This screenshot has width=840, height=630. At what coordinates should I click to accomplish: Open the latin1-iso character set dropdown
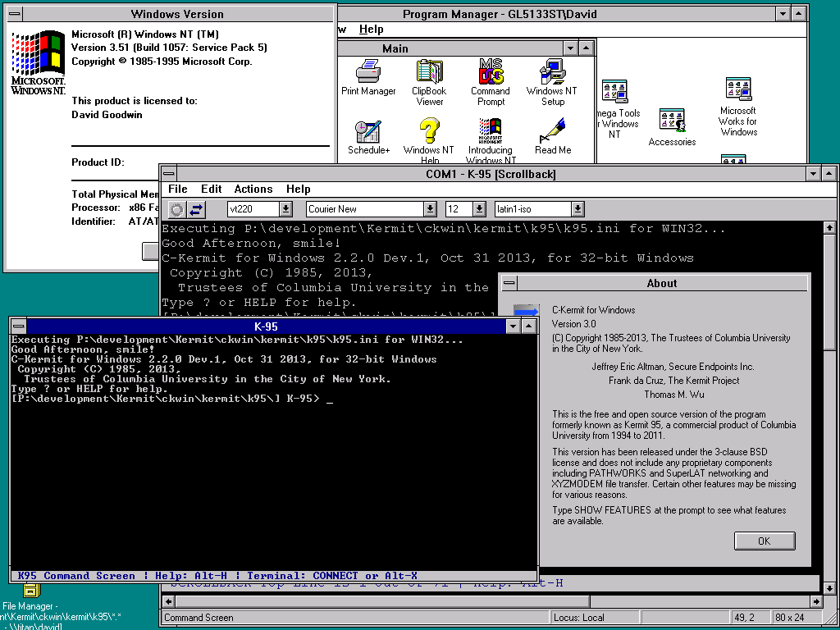point(577,209)
